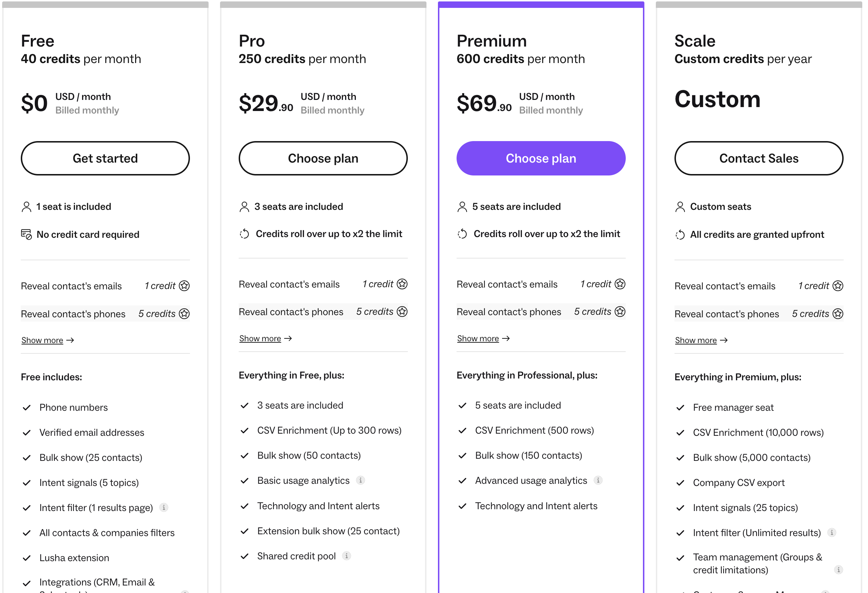Screen dimensions: 868x593
Task: Select the purple Choose plan Premium button
Action: [540, 158]
